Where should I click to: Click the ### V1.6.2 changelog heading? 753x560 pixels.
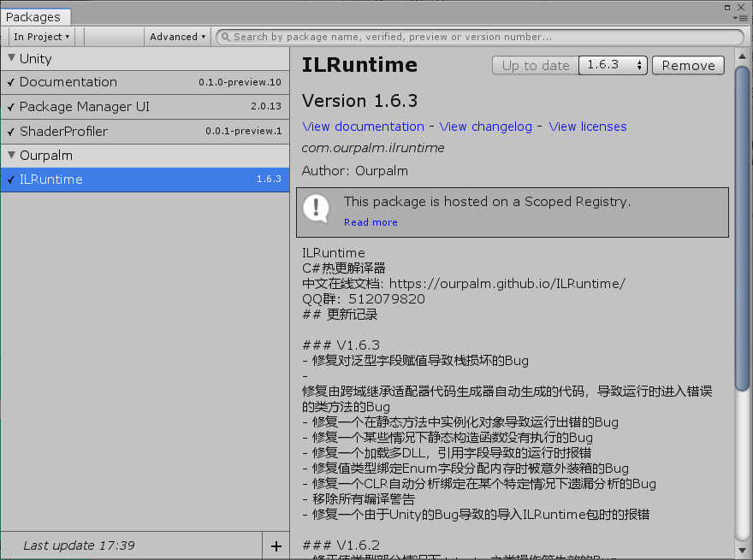(341, 545)
